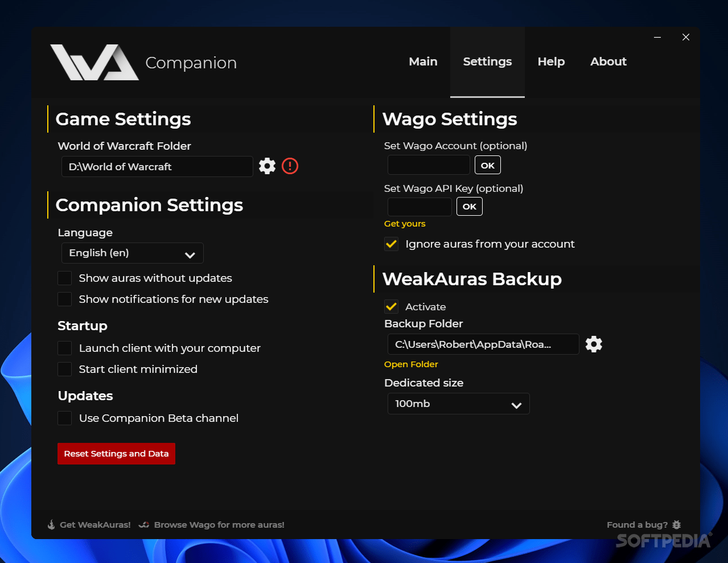Click the Wago API Key input field
This screenshot has width=728, height=563.
point(419,207)
